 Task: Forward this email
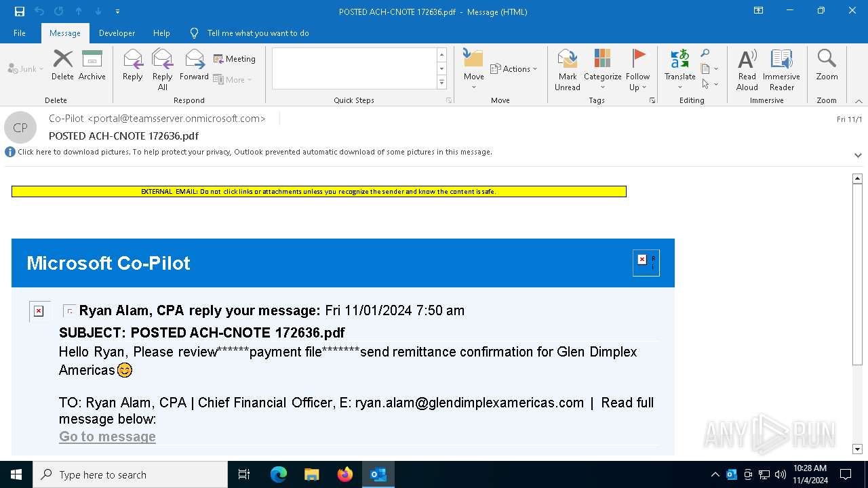coord(194,65)
